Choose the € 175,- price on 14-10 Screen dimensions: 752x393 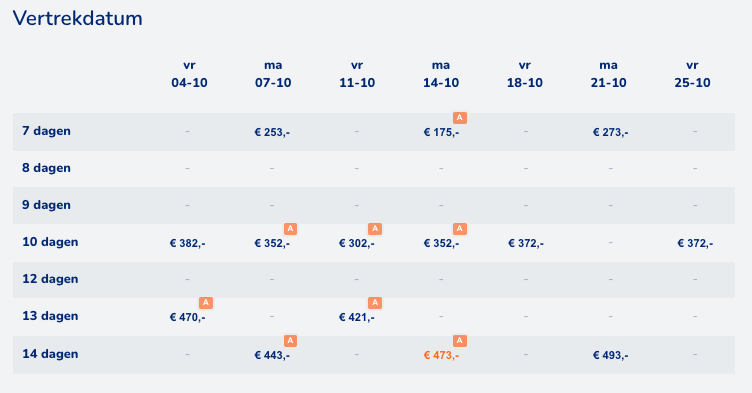[x=441, y=132]
